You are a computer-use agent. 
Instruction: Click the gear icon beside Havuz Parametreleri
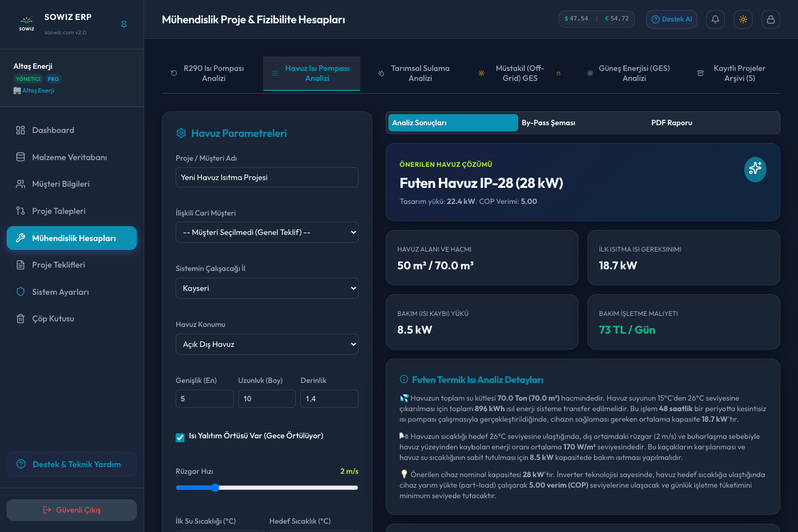181,133
